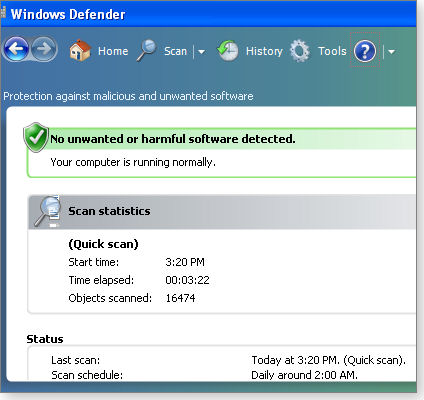The image size is (424, 400).
Task: Select the start time value '3:20 PM'
Action: pyautogui.click(x=185, y=262)
